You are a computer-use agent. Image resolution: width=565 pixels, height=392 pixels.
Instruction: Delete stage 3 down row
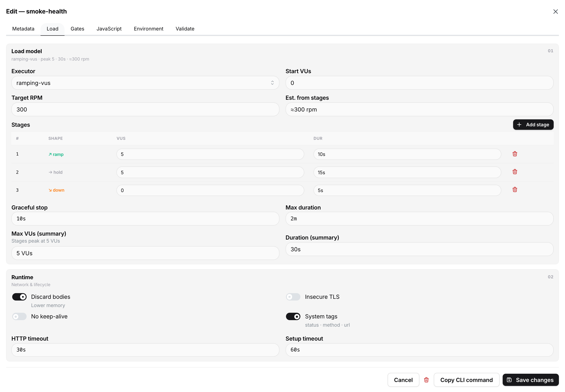pyautogui.click(x=515, y=190)
